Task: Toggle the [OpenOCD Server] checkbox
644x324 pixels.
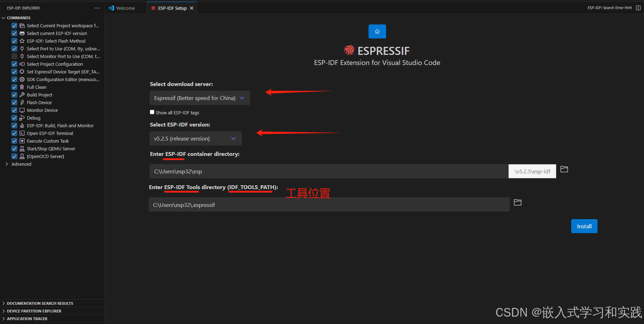Action: pos(14,156)
